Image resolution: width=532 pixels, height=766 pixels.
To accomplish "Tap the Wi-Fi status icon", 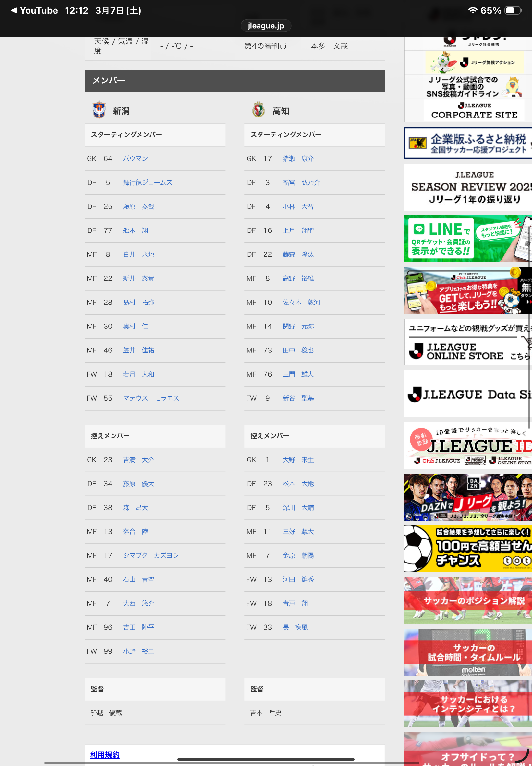I will [472, 11].
